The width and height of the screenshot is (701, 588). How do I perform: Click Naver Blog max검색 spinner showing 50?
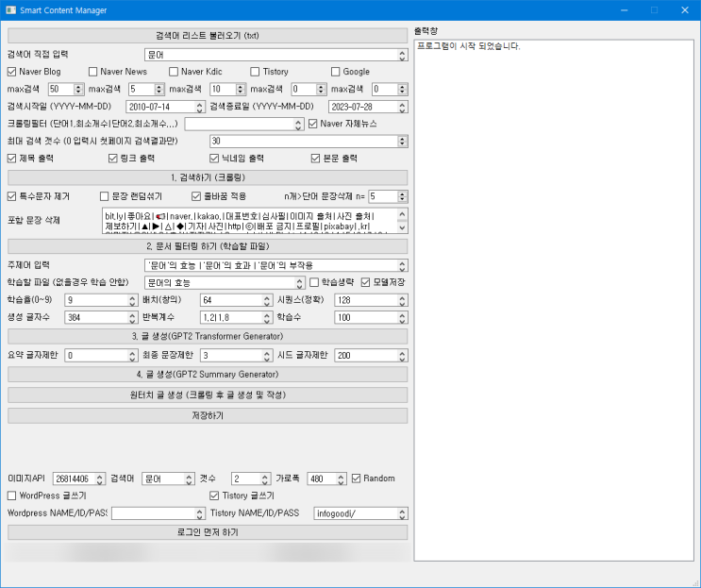(66, 89)
